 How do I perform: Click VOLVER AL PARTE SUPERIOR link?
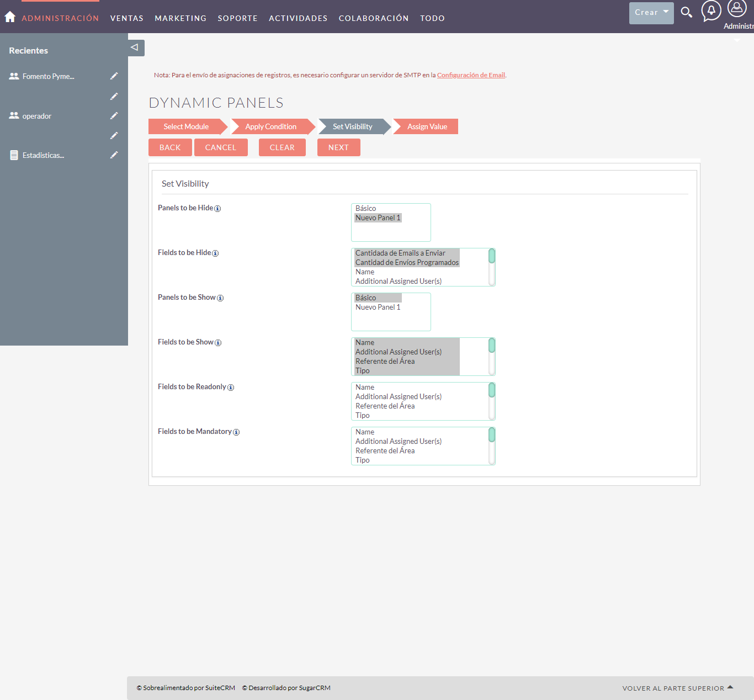click(673, 688)
